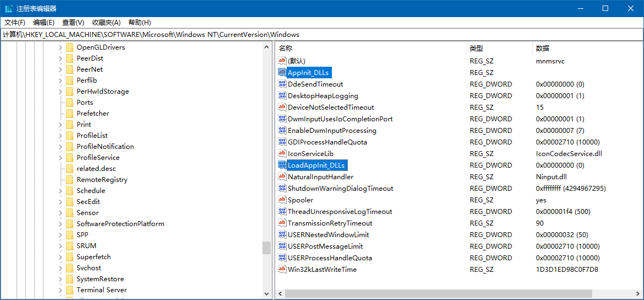
Task: Click the OpenGLDrivers folder icon
Action: tap(69, 47)
